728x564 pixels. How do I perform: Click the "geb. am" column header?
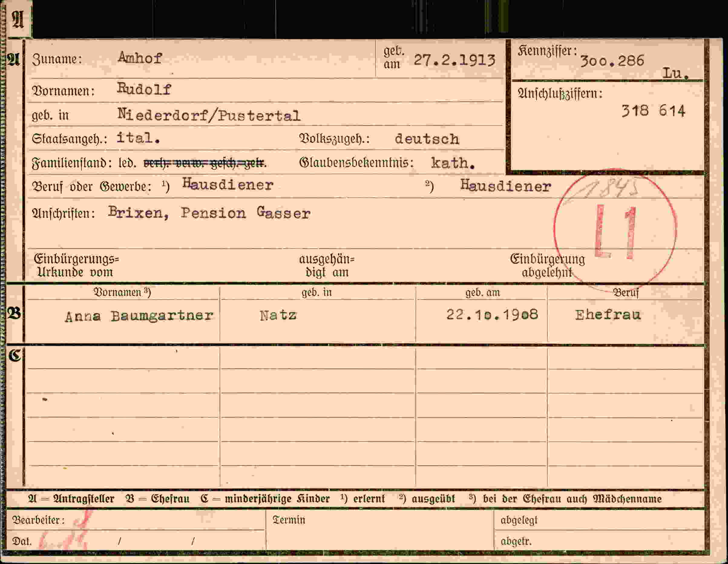click(x=483, y=293)
